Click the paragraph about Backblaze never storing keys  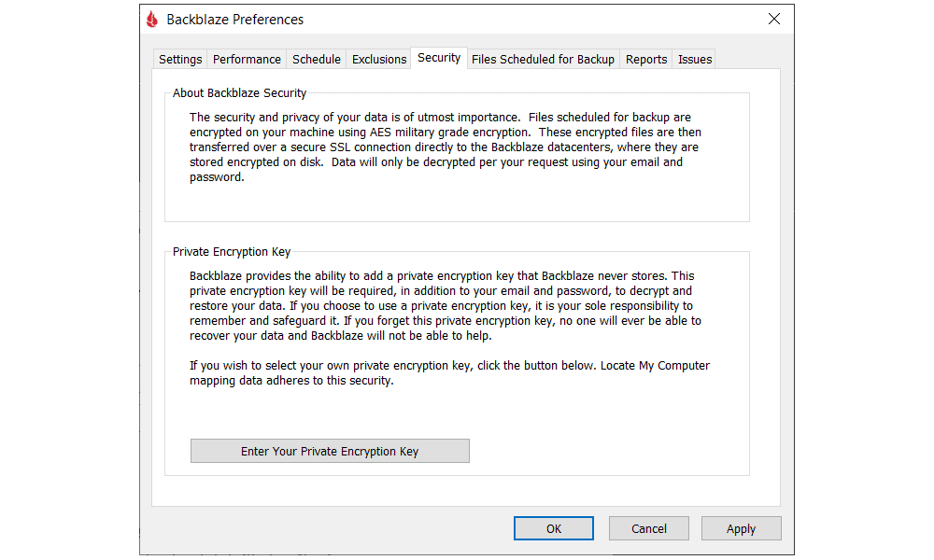click(446, 306)
